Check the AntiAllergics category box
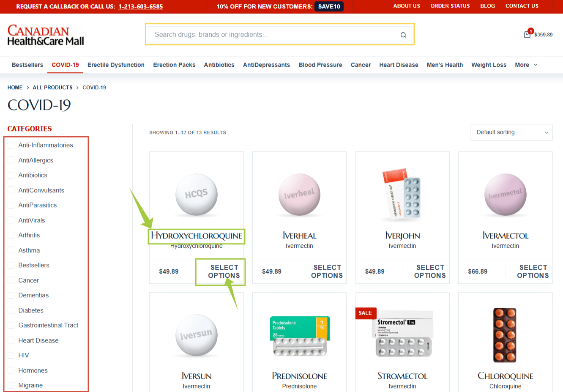Viewport: 563px width, 392px height. [x=11, y=160]
